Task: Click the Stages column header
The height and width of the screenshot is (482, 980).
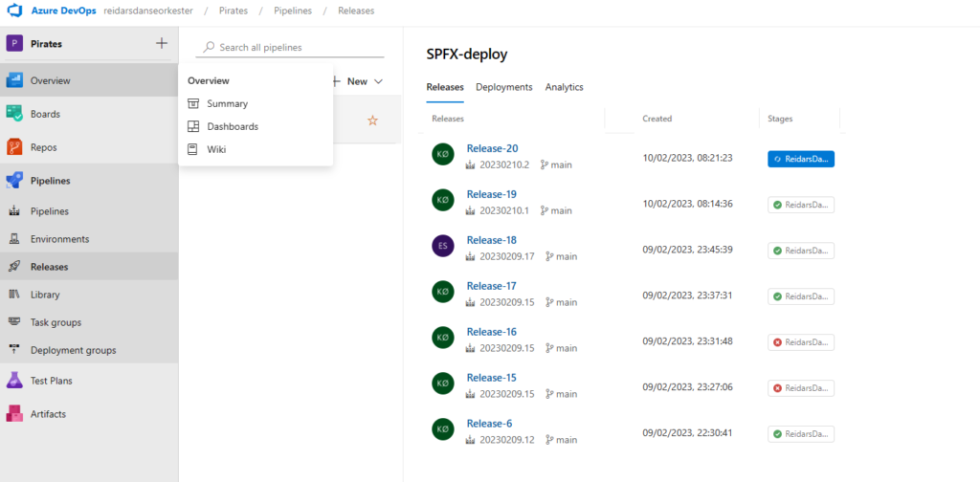Action: [780, 119]
